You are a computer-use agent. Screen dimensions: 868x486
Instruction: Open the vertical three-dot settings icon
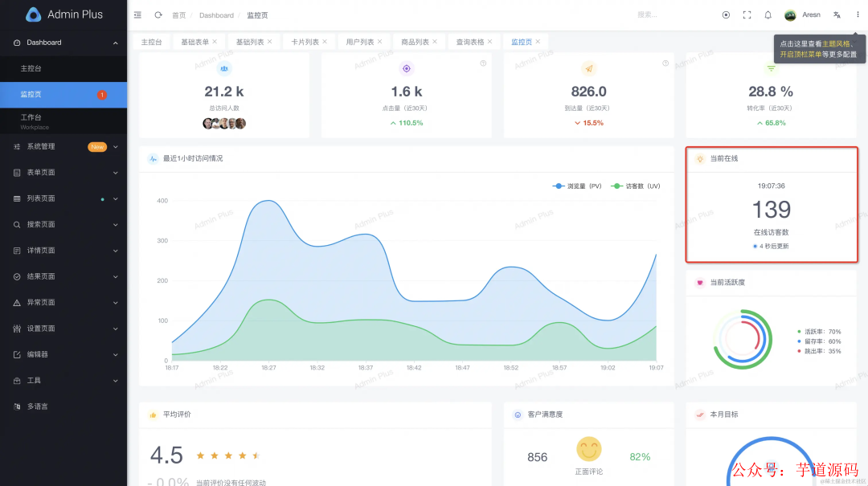858,15
